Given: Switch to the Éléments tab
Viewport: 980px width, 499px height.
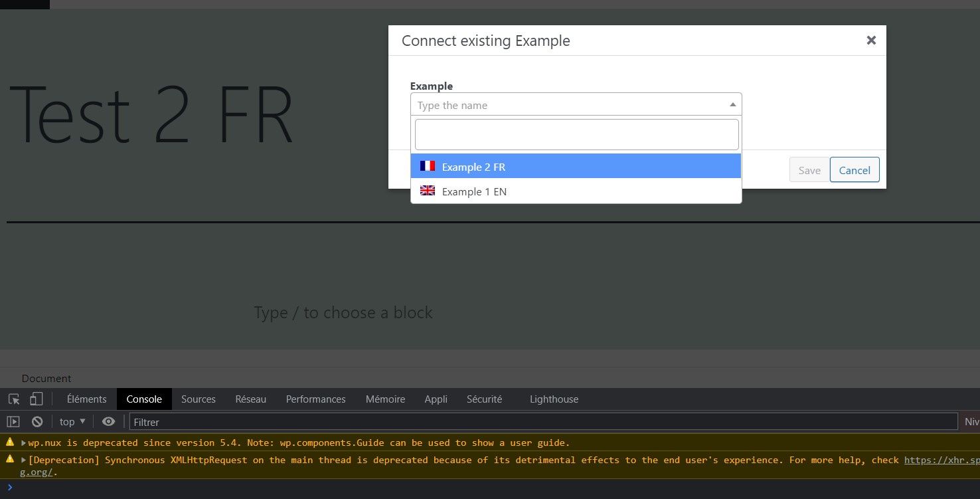Looking at the screenshot, I should 86,399.
